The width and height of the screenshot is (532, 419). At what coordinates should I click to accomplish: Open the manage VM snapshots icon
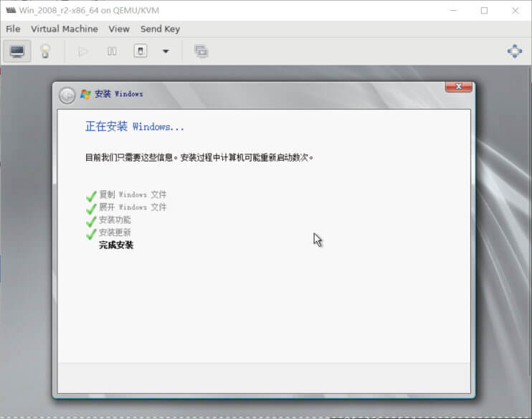pyautogui.click(x=201, y=51)
